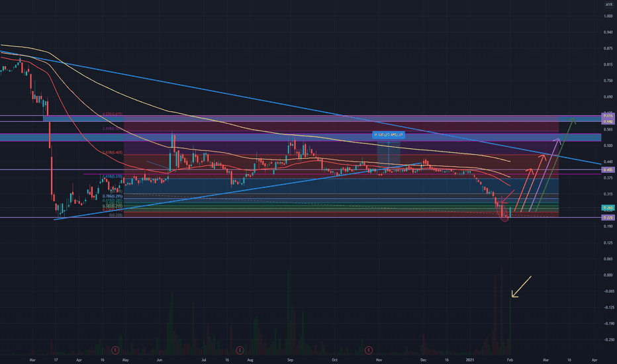This screenshot has width=617, height=364.
Task: Click the 0.500 price axis label
Action: pos(608,146)
